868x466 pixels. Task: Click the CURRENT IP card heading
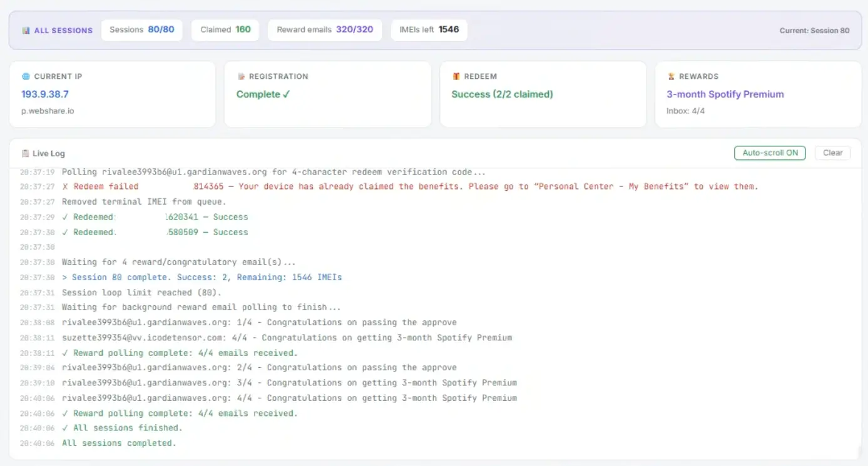(x=58, y=76)
